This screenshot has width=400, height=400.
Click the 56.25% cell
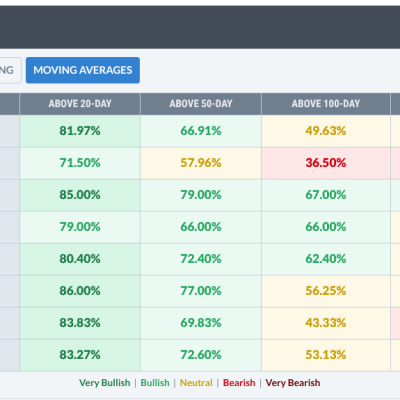click(x=326, y=291)
